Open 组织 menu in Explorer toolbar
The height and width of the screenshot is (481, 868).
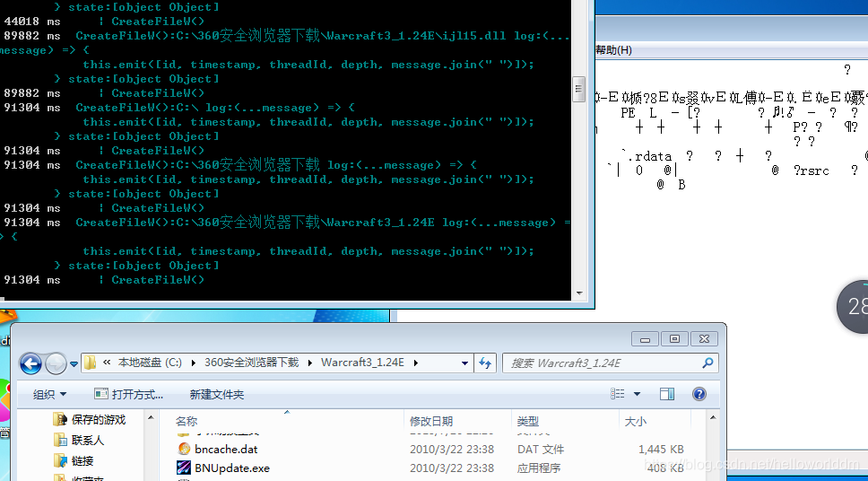pyautogui.click(x=49, y=395)
